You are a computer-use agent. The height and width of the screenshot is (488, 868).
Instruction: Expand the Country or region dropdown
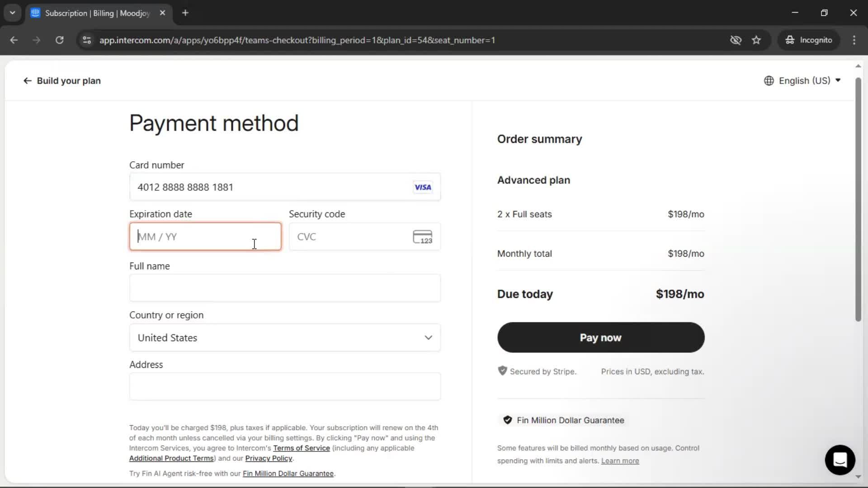coord(285,338)
